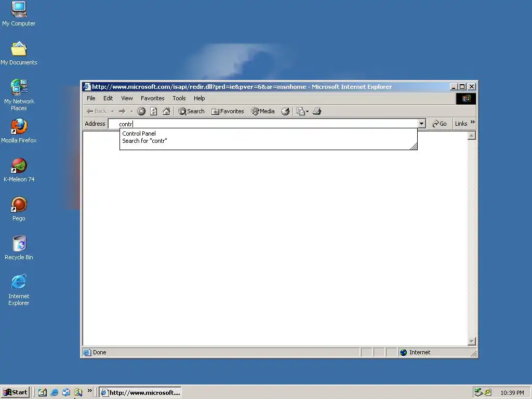Open the Help menu
The image size is (532, 399).
point(199,98)
